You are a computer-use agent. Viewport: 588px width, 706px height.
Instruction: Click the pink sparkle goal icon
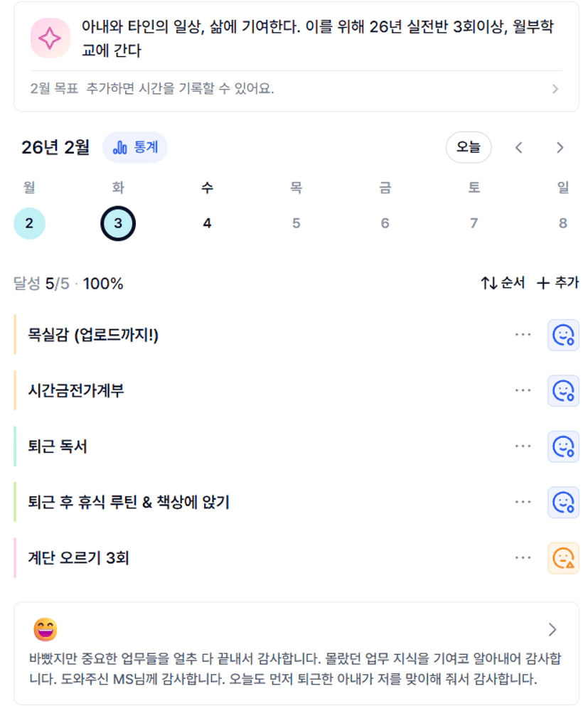(x=50, y=38)
